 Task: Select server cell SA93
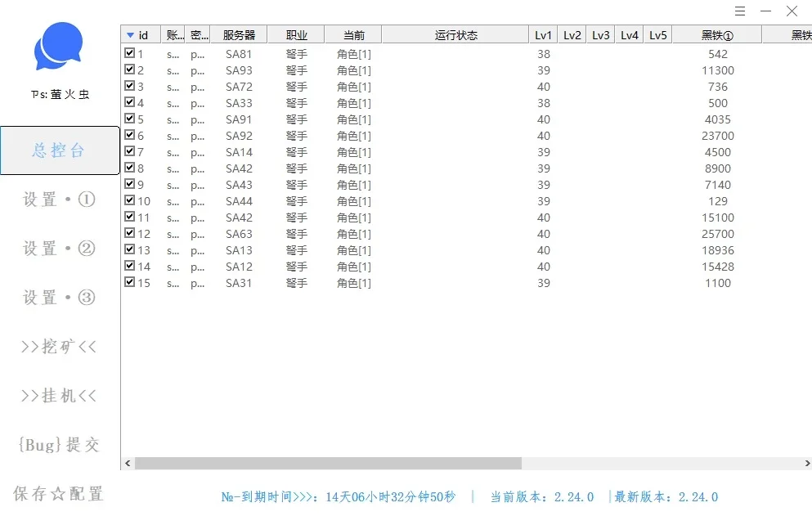[239, 70]
